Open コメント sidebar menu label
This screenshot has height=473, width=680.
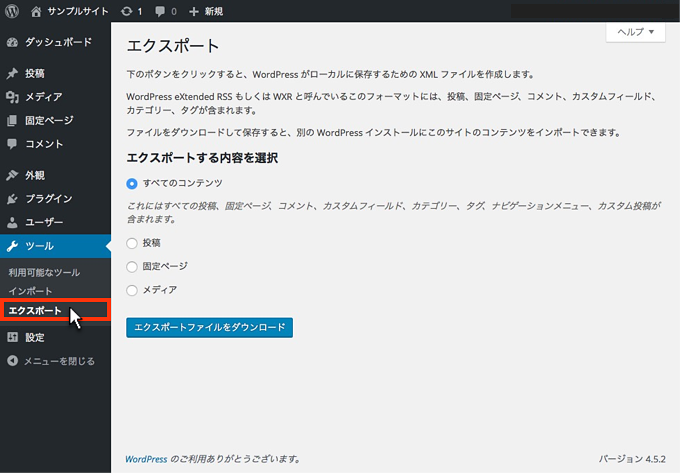coord(44,144)
